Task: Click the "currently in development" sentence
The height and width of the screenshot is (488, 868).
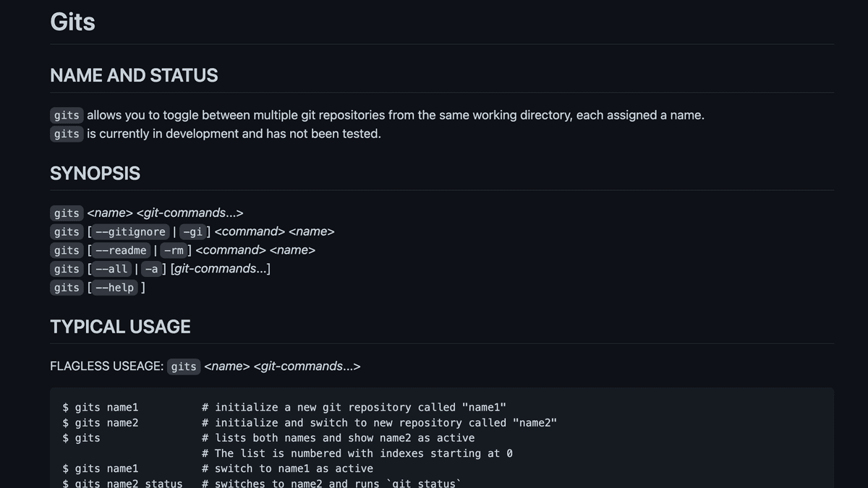Action: pos(234,134)
